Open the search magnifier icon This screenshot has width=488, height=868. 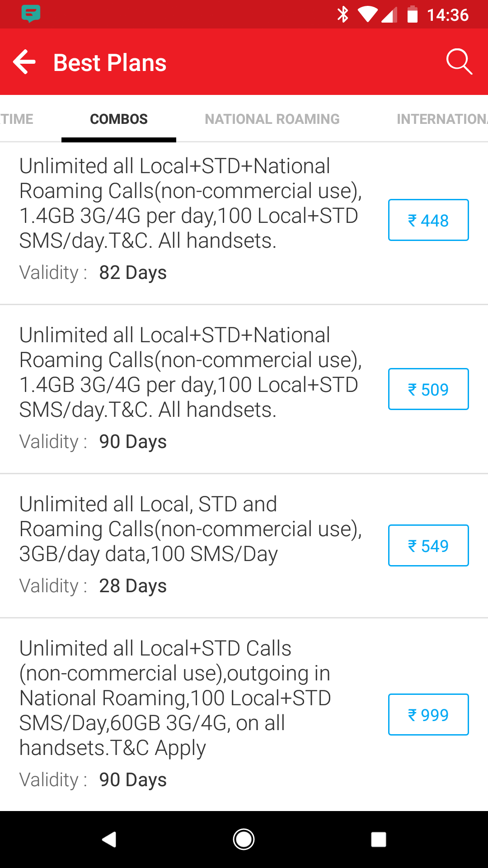click(x=459, y=61)
